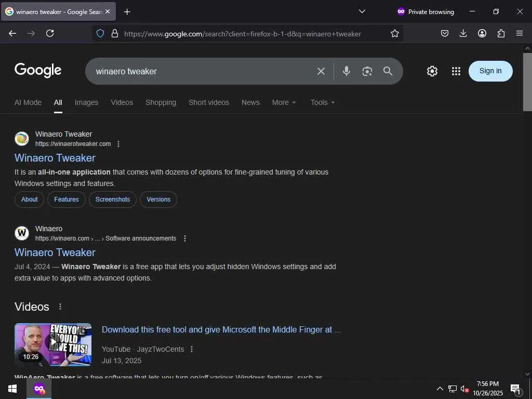Switch to Shopping results
Viewport: 532px width, 399px height.
tap(161, 102)
